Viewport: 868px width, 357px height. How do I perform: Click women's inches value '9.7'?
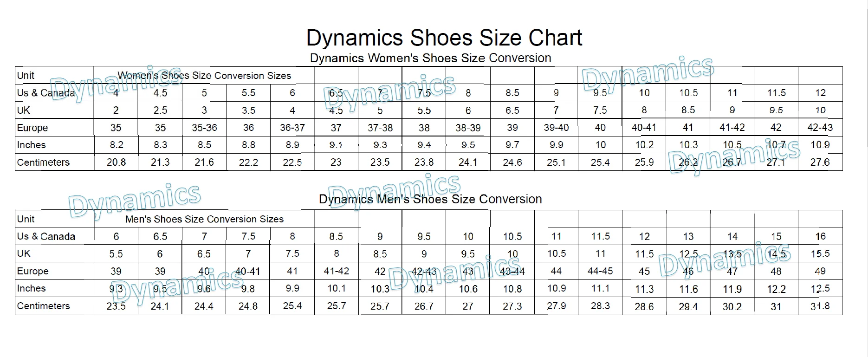pos(512,145)
